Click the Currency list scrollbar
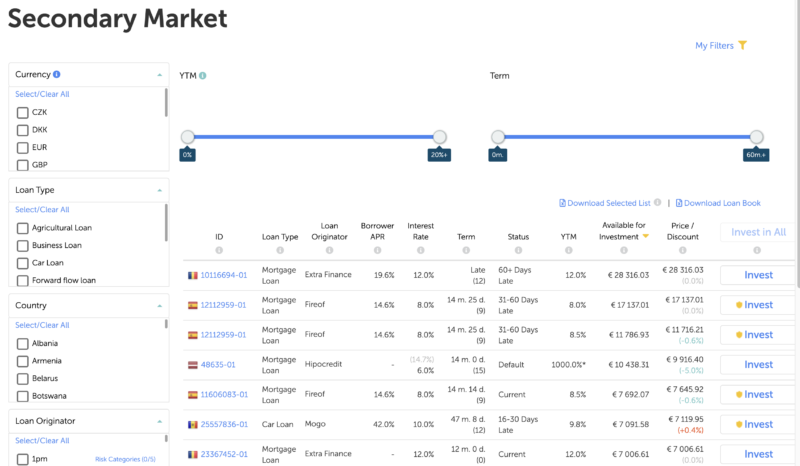Viewport: 800px width, 466px height. coord(166,103)
